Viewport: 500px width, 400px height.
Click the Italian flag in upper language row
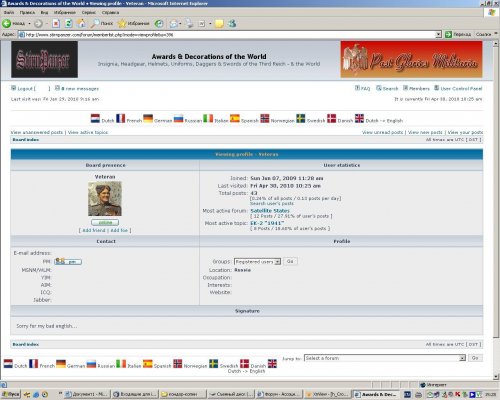(208, 118)
